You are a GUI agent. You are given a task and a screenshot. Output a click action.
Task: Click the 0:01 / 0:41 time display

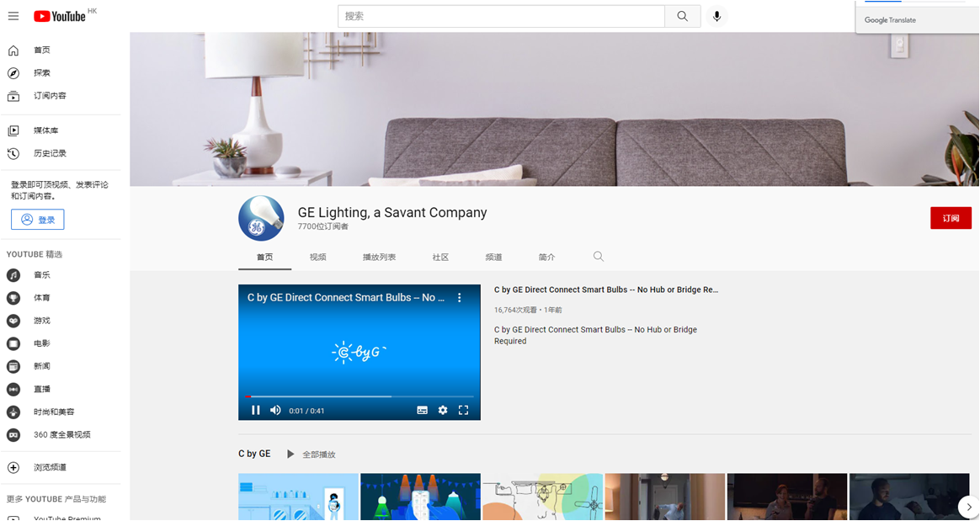(306, 411)
